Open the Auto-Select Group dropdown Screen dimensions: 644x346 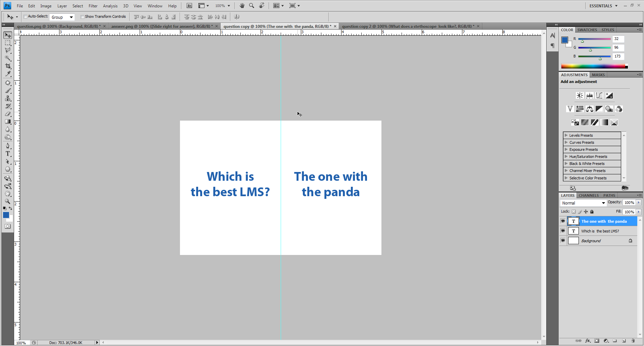(x=71, y=17)
